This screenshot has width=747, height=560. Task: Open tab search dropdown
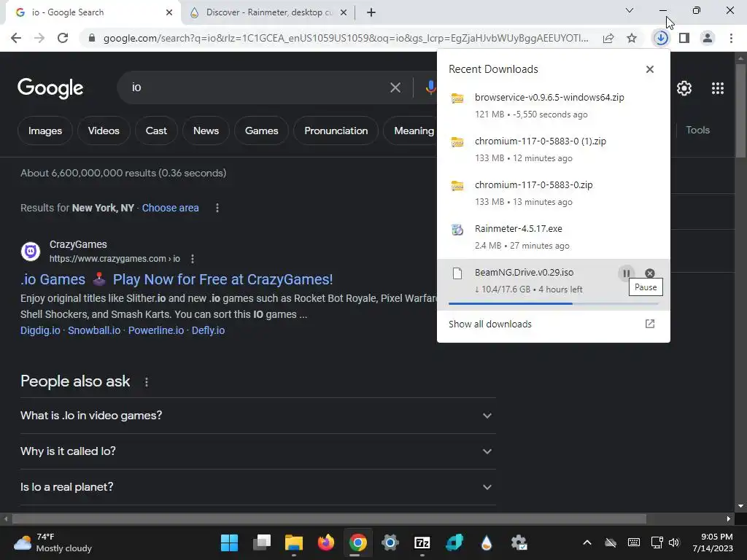coord(630,10)
